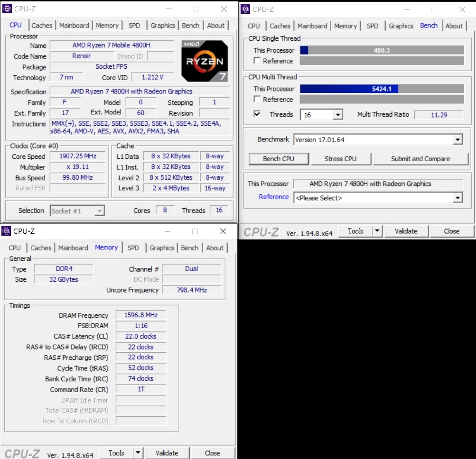The height and width of the screenshot is (459, 476).
Task: Expand the Tools arrow in the Bench window
Action: tap(377, 231)
